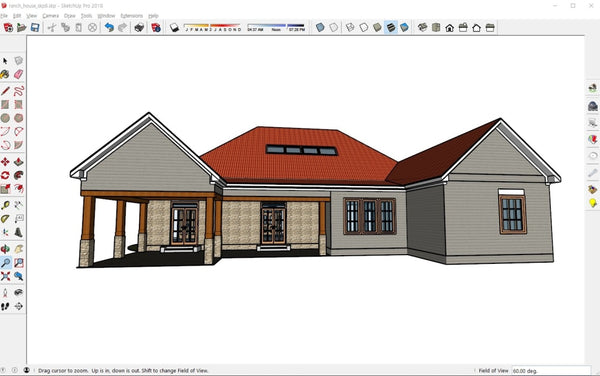This screenshot has width=600, height=376.
Task: Open the Extensions menu
Action: tap(132, 16)
